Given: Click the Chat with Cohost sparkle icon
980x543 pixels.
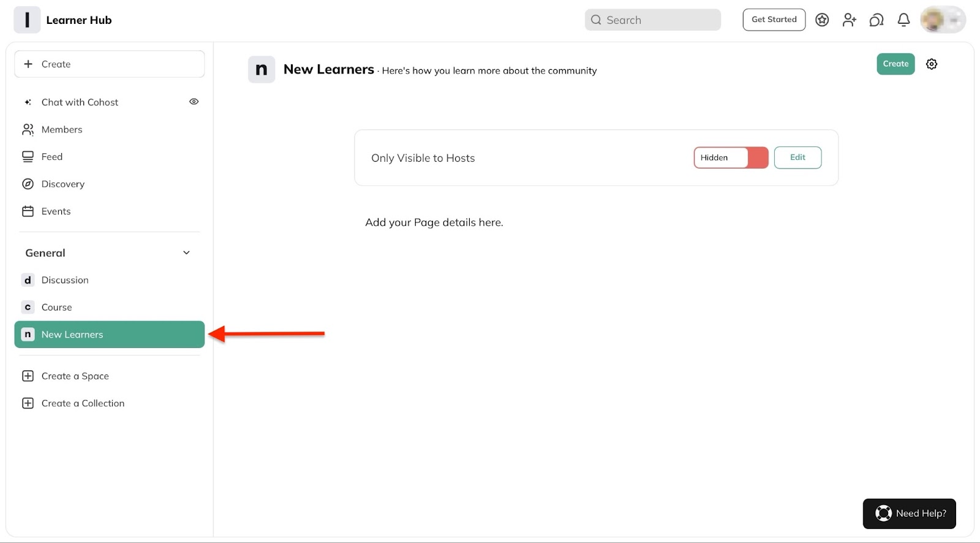Looking at the screenshot, I should tap(28, 102).
